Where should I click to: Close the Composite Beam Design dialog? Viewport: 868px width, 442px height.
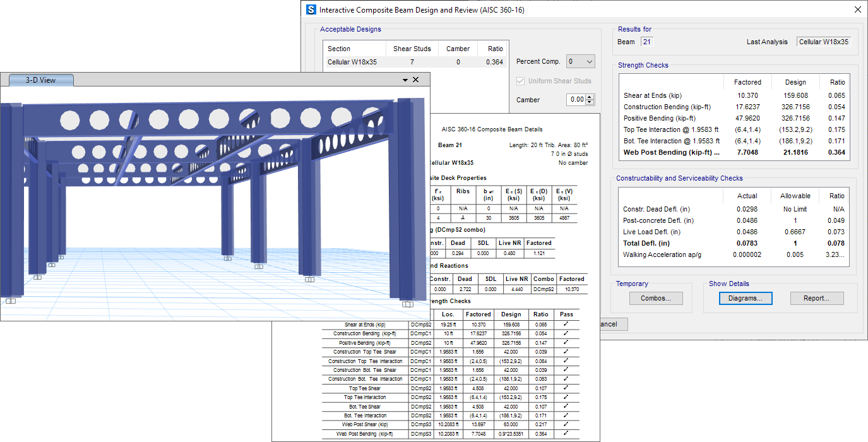pyautogui.click(x=857, y=9)
